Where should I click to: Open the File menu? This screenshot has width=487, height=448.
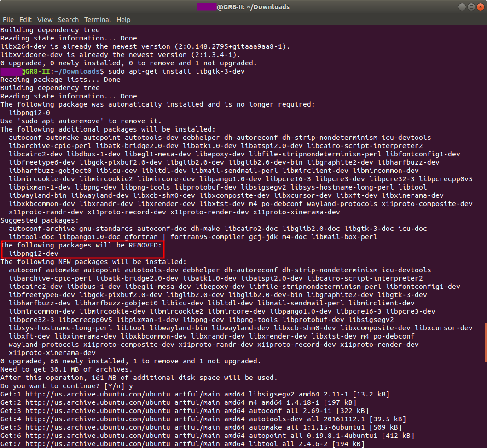point(8,20)
